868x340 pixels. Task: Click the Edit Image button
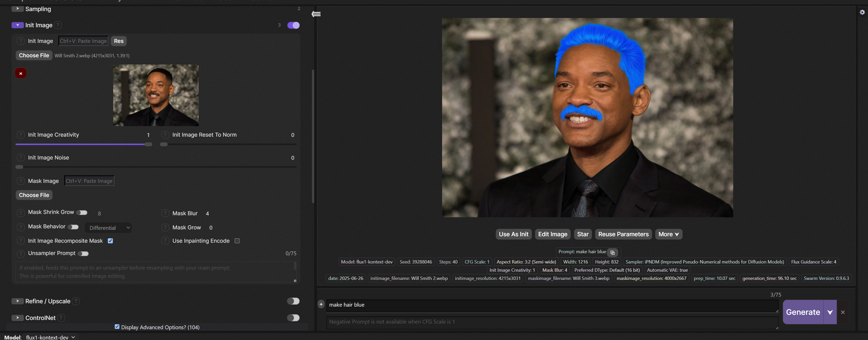point(552,234)
